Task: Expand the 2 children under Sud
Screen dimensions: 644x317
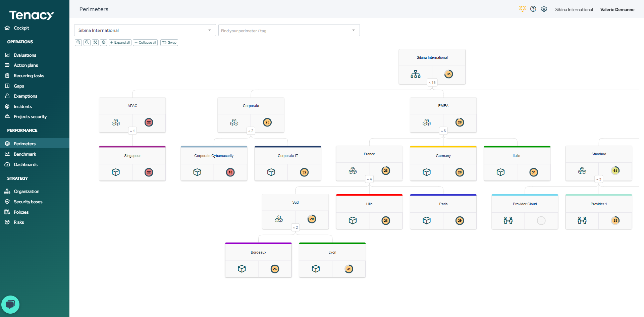Action: (295, 227)
